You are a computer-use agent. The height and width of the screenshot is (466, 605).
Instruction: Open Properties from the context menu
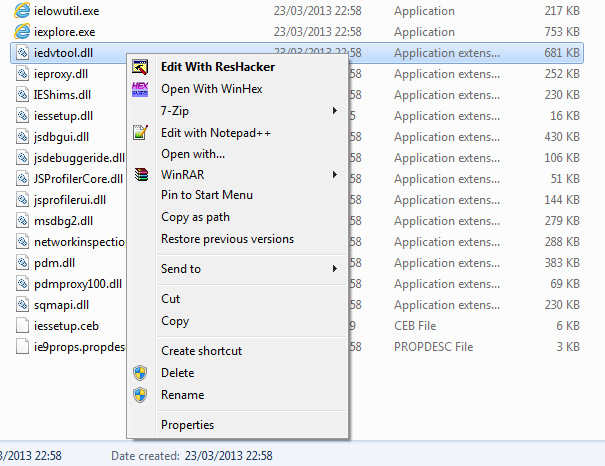tap(238, 425)
